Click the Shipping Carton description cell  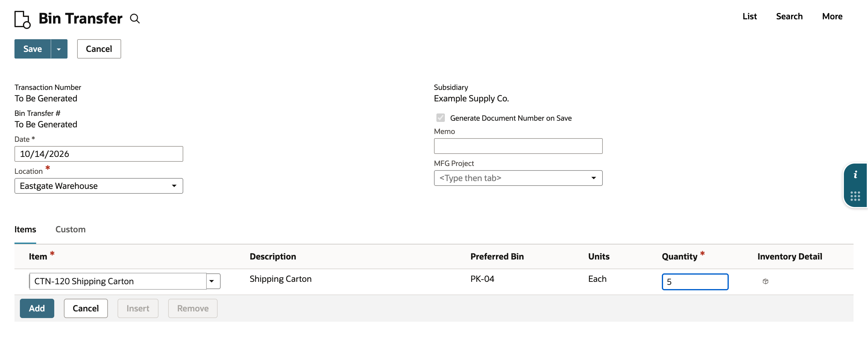(x=280, y=279)
